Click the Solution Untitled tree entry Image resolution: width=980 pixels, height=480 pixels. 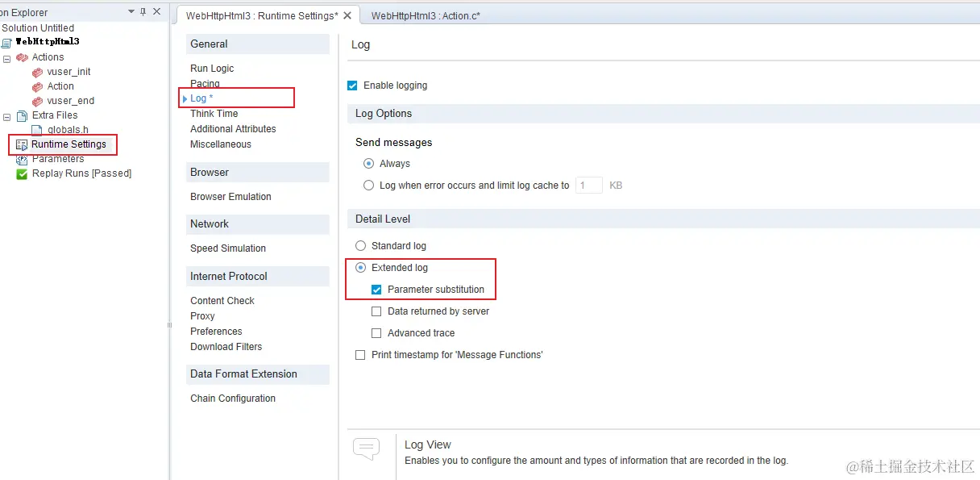[38, 27]
